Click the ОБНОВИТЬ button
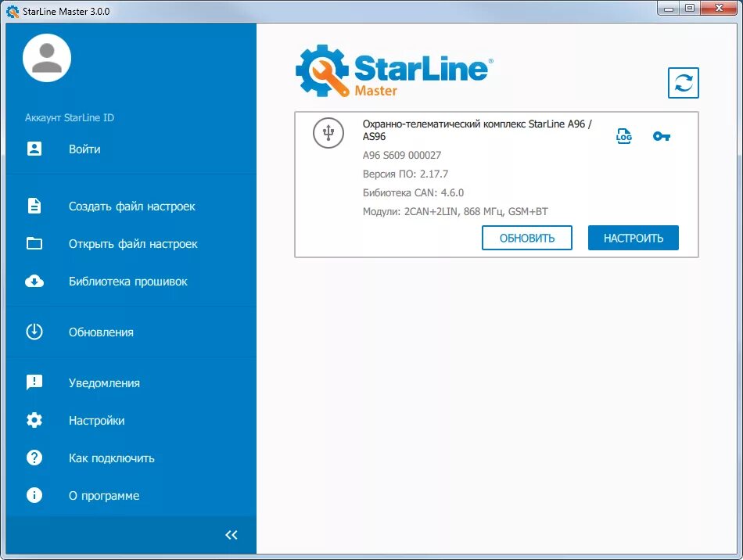Screen dimensions: 743x560 527,238
